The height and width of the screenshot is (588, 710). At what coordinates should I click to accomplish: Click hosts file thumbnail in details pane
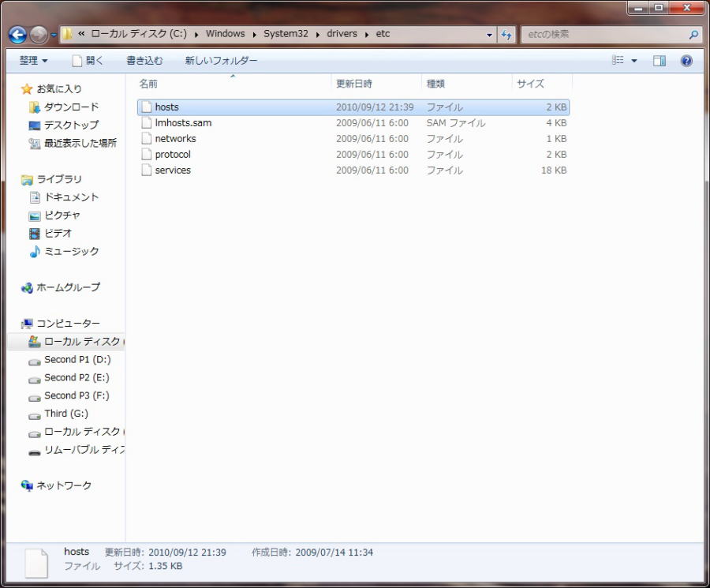pos(36,563)
